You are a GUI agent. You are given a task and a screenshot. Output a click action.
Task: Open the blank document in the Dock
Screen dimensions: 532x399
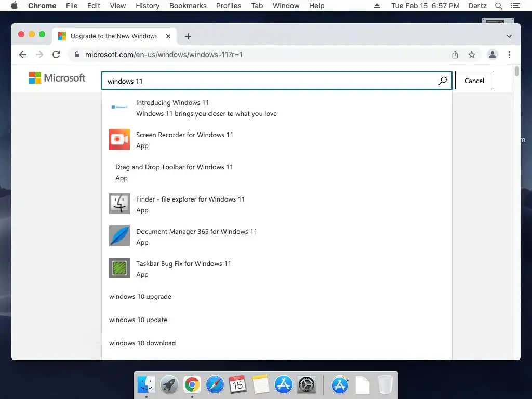362,385
